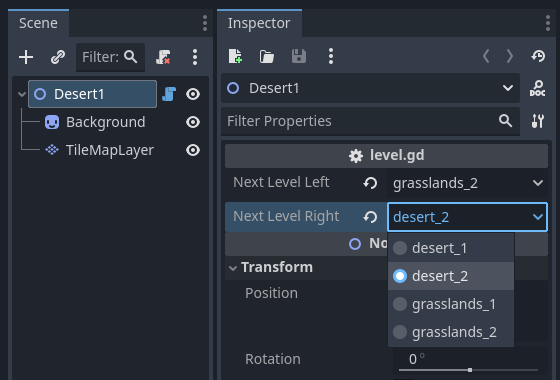Click the Rotation value field
The image size is (560, 380).
(x=470, y=359)
